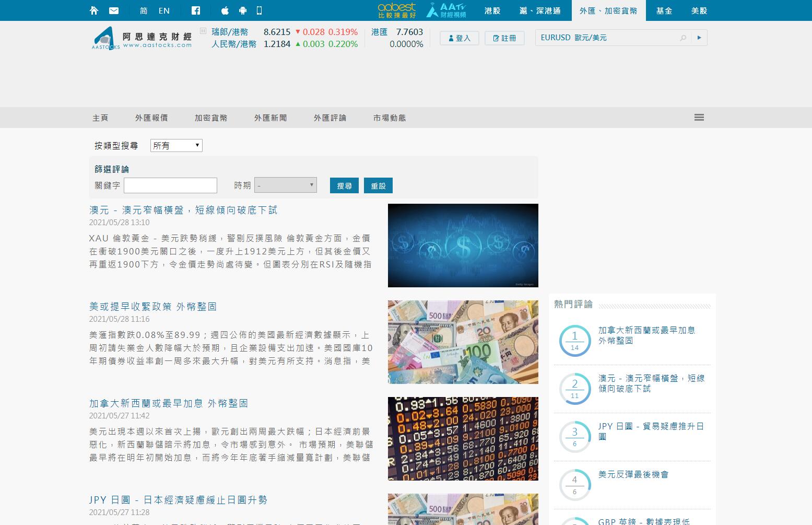
Task: Pause the currency ticker rotation
Action: click(x=203, y=31)
